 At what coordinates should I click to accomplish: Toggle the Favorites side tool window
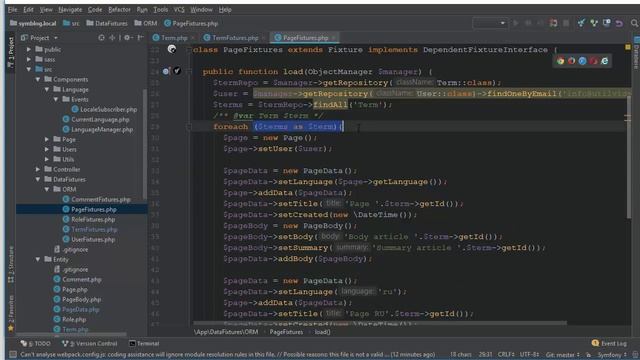click(x=11, y=313)
